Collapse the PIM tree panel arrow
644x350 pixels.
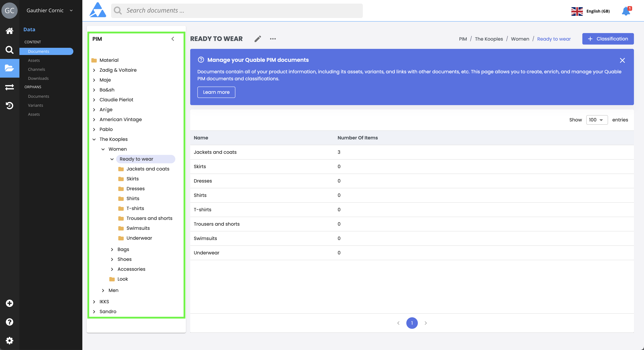point(173,39)
